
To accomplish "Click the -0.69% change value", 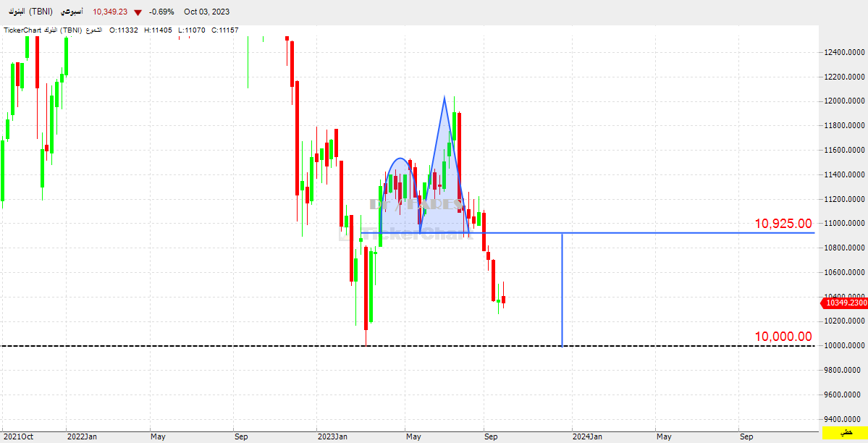I will click(161, 12).
